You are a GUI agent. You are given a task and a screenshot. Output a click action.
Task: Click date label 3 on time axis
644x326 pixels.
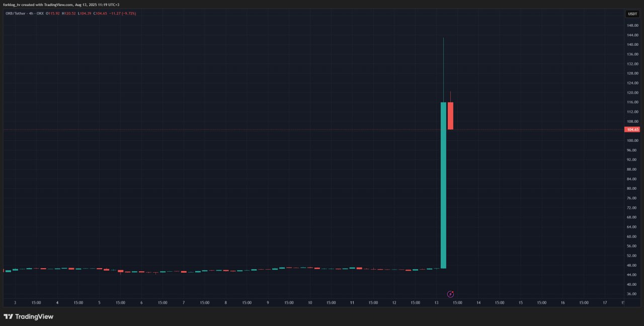point(15,303)
